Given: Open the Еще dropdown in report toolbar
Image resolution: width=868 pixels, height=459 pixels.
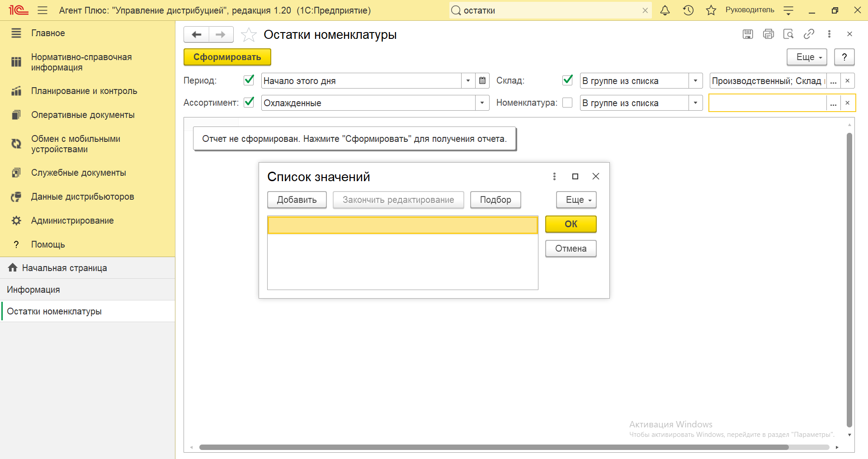Looking at the screenshot, I should point(807,57).
